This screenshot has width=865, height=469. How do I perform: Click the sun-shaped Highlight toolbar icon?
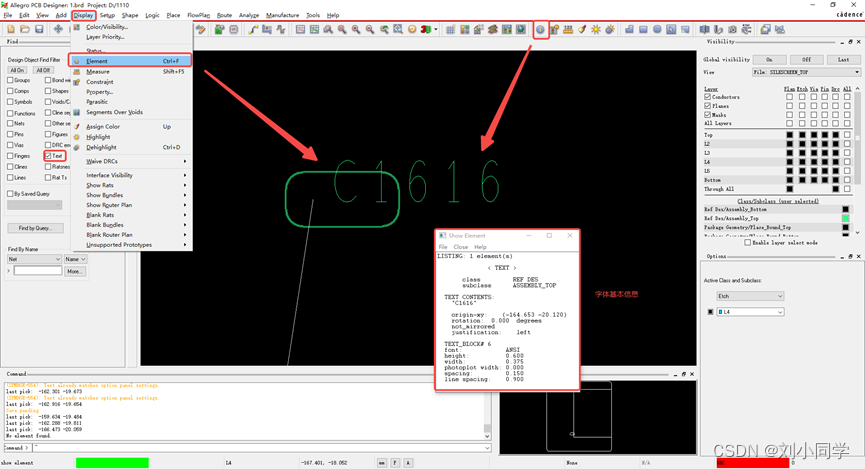coord(596,30)
